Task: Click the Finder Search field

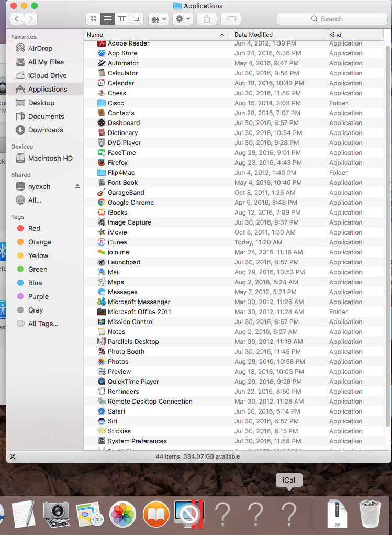Action: click(x=332, y=19)
